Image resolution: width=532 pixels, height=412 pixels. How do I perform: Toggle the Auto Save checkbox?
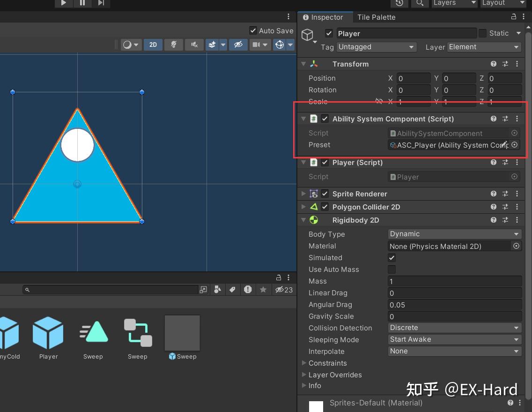click(x=253, y=30)
